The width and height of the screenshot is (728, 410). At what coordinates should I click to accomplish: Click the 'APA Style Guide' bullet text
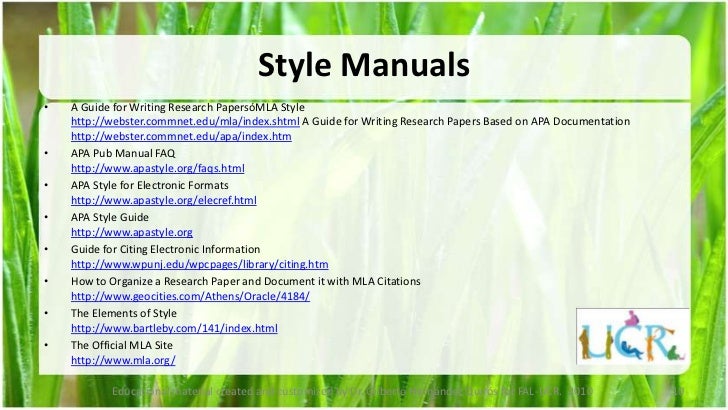pos(110,217)
